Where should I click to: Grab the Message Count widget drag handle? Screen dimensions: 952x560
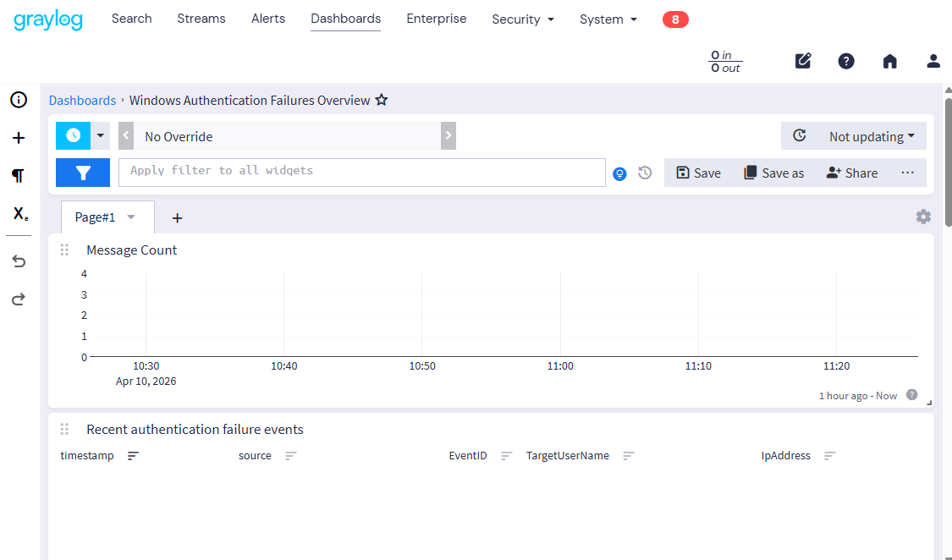64,250
